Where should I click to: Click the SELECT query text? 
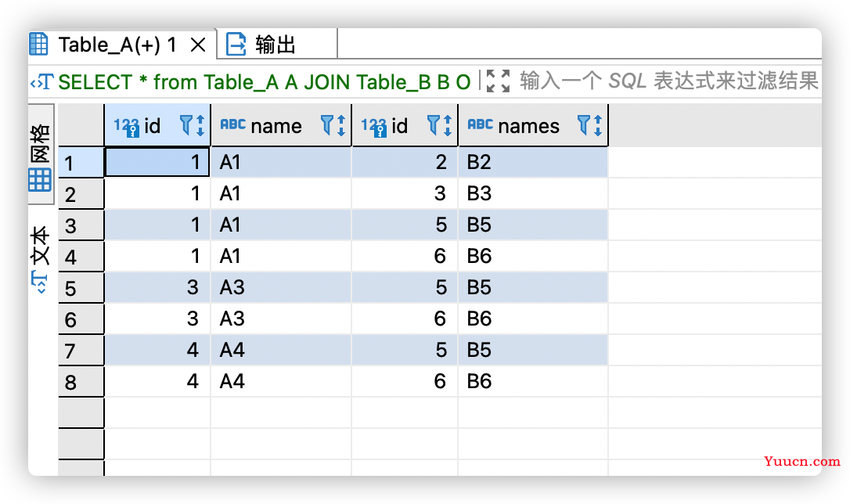[x=264, y=82]
